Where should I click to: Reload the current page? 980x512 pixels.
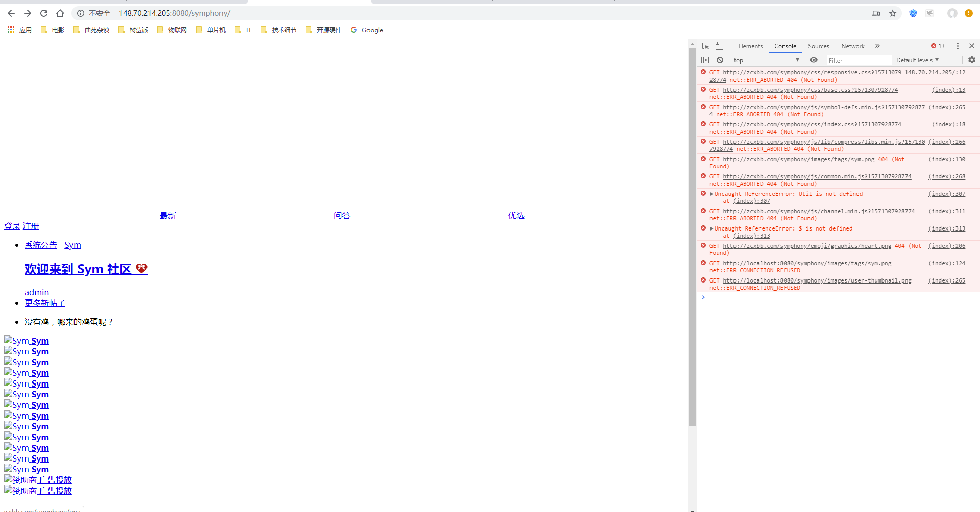pos(44,13)
